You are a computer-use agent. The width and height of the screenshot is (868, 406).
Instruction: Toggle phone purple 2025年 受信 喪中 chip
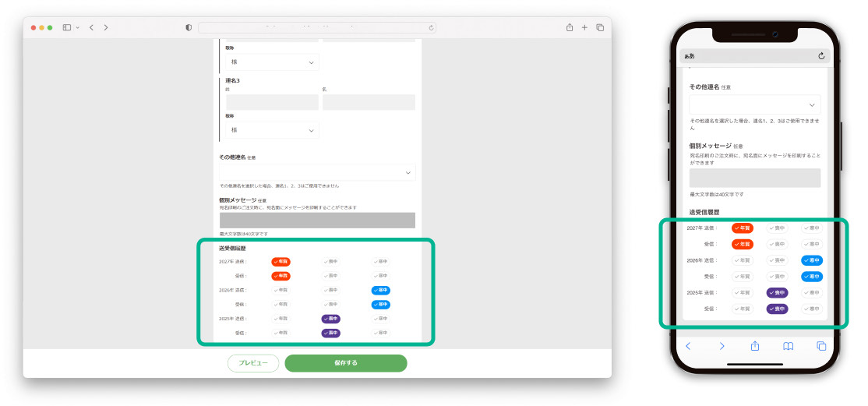point(777,309)
